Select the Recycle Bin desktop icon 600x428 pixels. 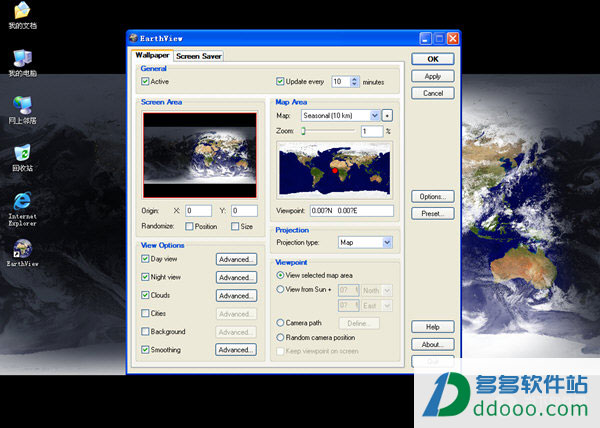22,158
